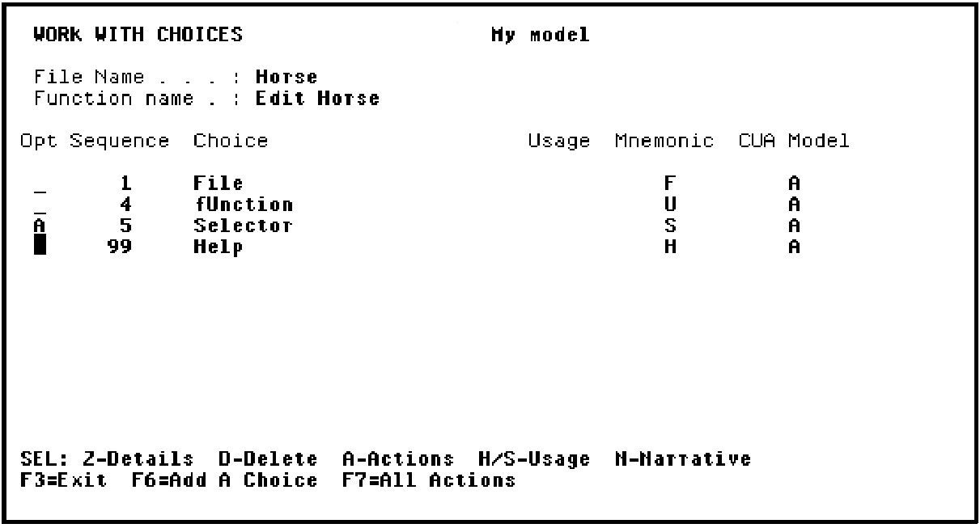Screen dimensions: 980x528
Task: Click the mnemonic letter U for fUnction
Action: 669,205
